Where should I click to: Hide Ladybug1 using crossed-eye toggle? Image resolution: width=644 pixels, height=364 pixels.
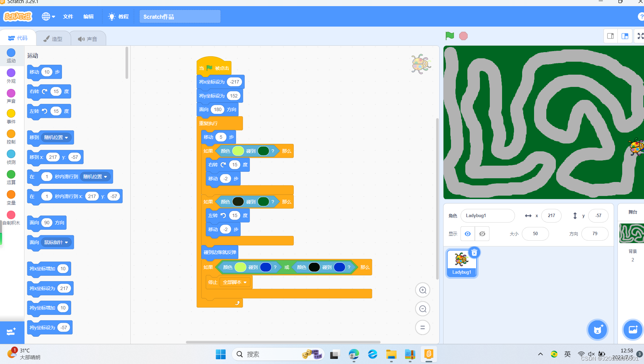pos(482,234)
